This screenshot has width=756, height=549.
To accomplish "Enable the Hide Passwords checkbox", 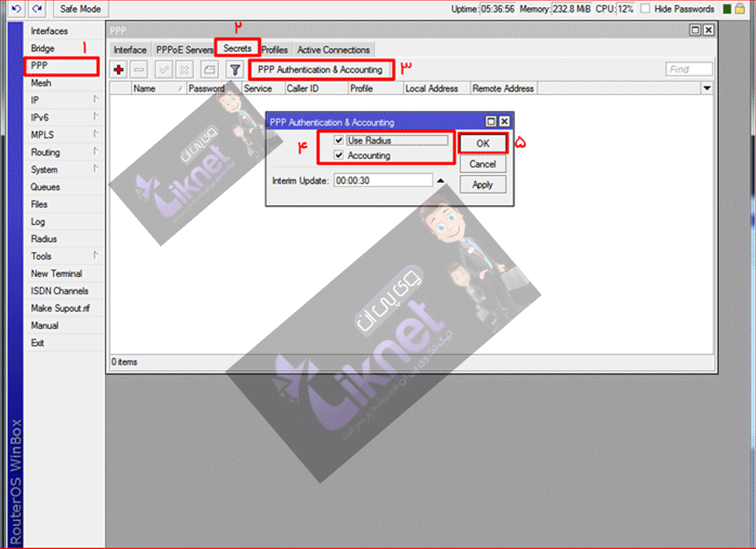I will pos(645,9).
